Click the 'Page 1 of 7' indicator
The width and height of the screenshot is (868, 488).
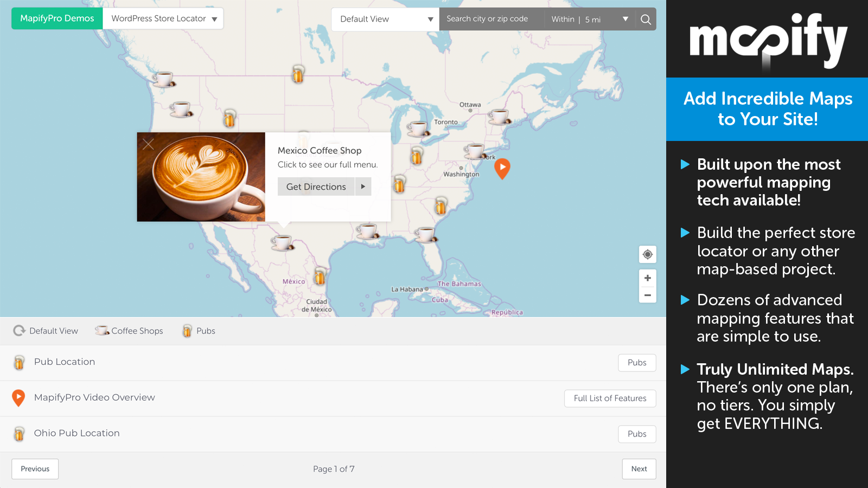click(x=334, y=469)
